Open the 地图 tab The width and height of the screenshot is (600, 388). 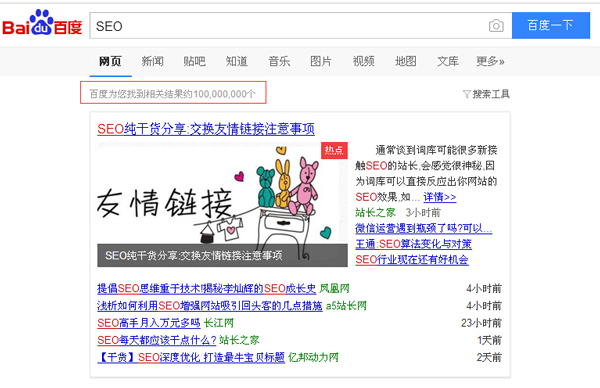click(406, 61)
